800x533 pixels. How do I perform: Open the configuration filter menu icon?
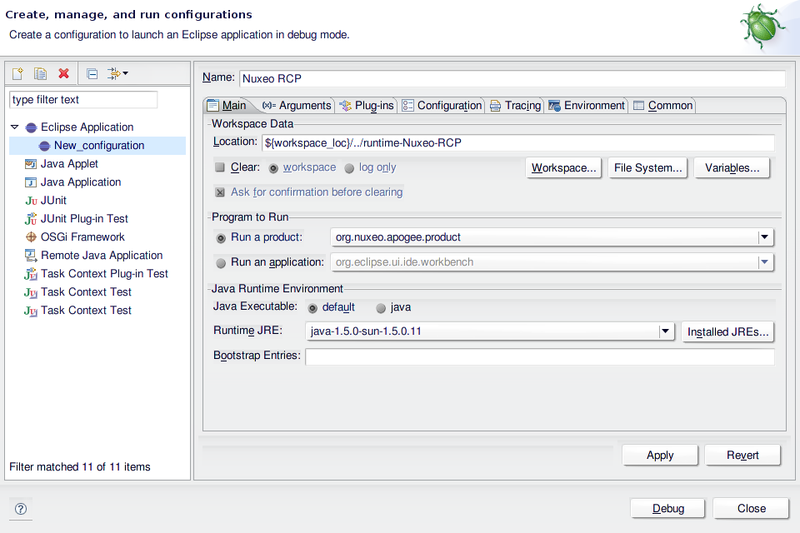pos(117,74)
